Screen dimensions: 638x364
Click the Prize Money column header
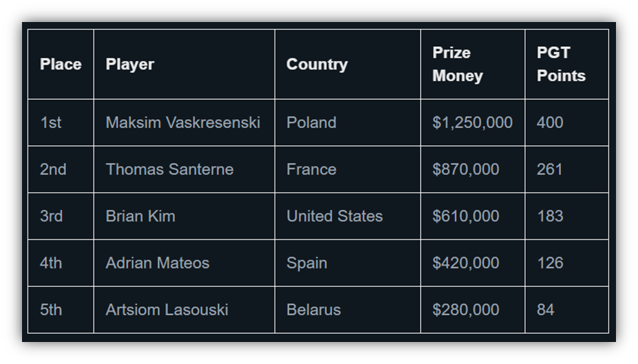pyautogui.click(x=473, y=64)
